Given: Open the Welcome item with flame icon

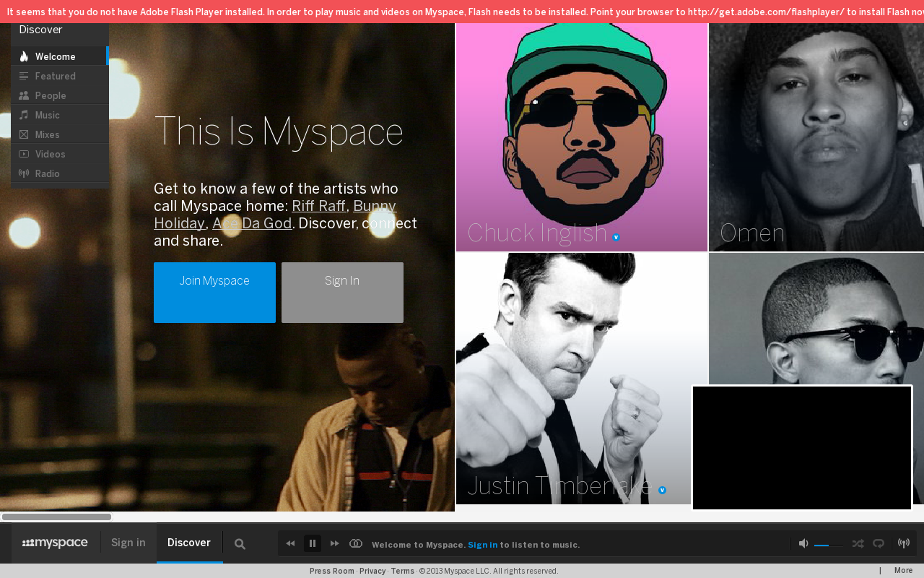Looking at the screenshot, I should click(x=60, y=56).
